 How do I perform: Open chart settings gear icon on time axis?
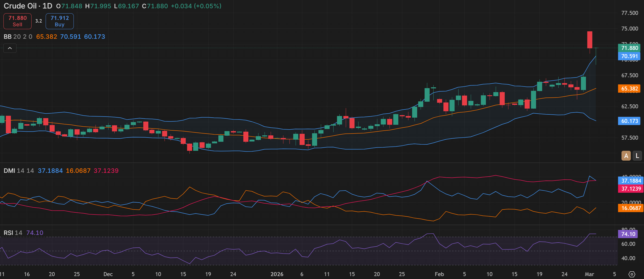point(632,274)
